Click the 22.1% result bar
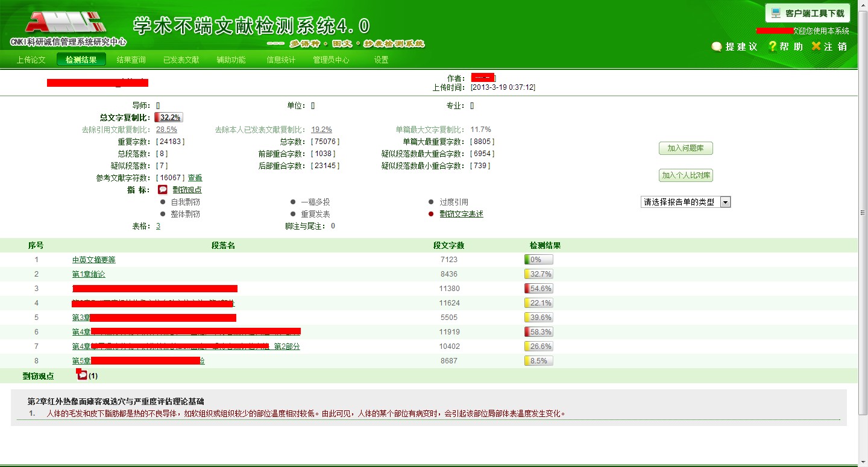 click(x=539, y=303)
